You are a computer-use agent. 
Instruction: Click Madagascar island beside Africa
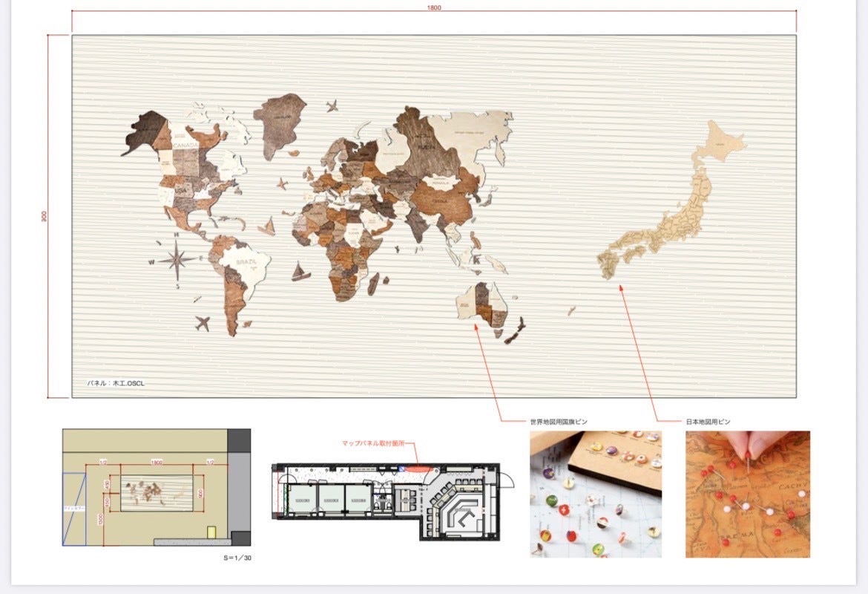click(x=373, y=281)
